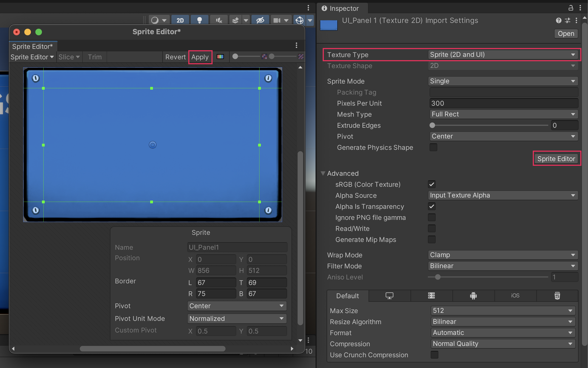This screenshot has height=368, width=588.
Task: Open the Inspector help icon
Action: [x=558, y=20]
